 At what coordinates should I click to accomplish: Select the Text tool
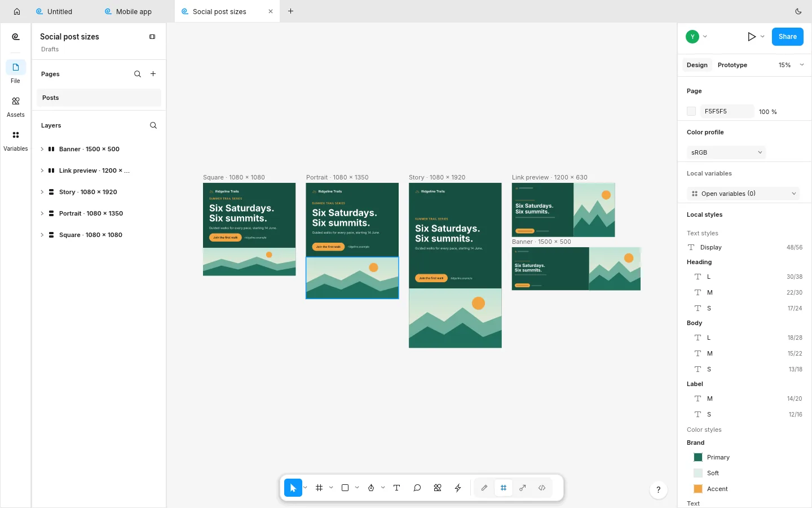(397, 488)
